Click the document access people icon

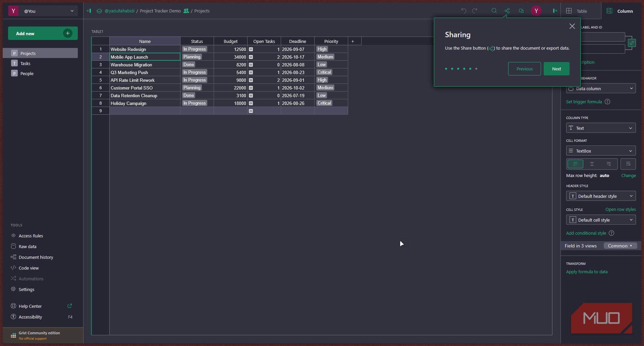tap(186, 11)
